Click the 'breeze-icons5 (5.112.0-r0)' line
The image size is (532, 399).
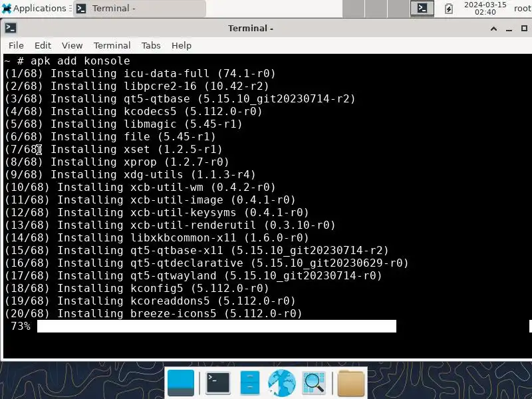click(x=154, y=313)
